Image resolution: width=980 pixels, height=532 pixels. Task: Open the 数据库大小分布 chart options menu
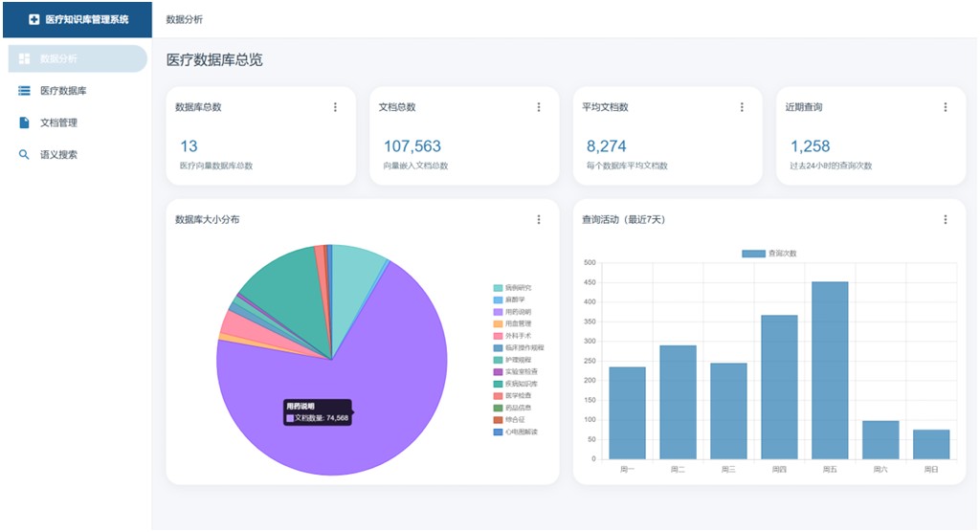539,219
